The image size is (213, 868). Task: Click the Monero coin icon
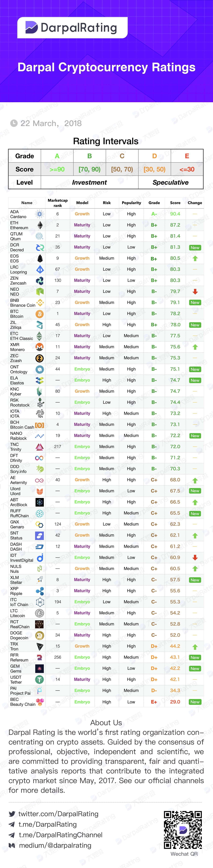click(39, 347)
